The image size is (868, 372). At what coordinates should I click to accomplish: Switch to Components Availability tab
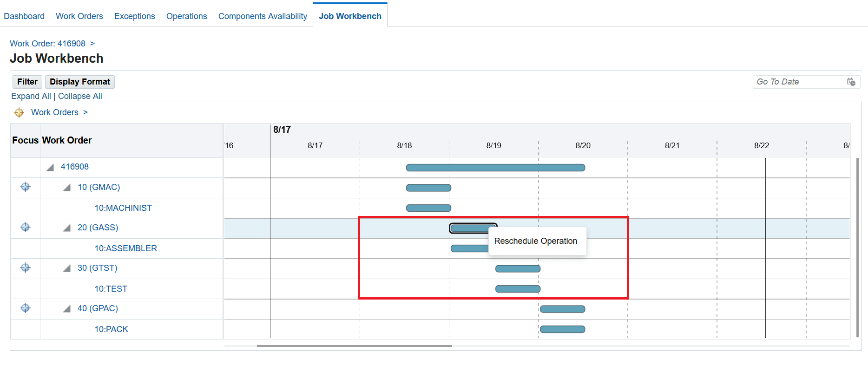[x=263, y=16]
